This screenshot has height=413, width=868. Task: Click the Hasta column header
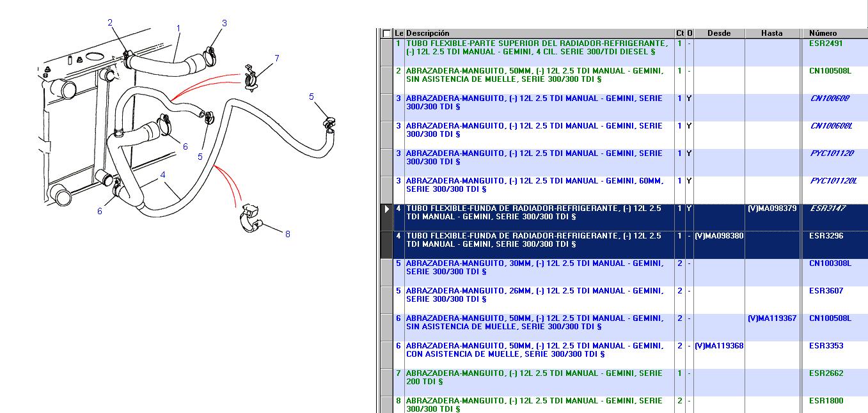click(772, 33)
